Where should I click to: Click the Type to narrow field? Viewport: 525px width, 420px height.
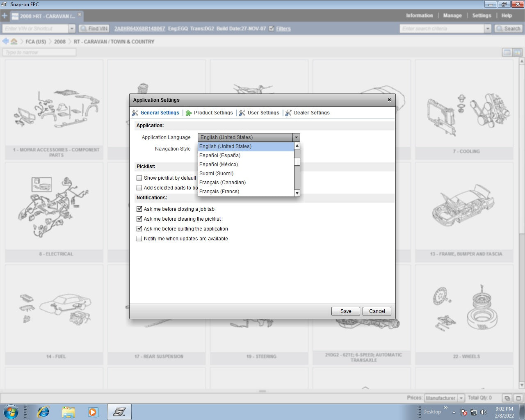tap(39, 52)
